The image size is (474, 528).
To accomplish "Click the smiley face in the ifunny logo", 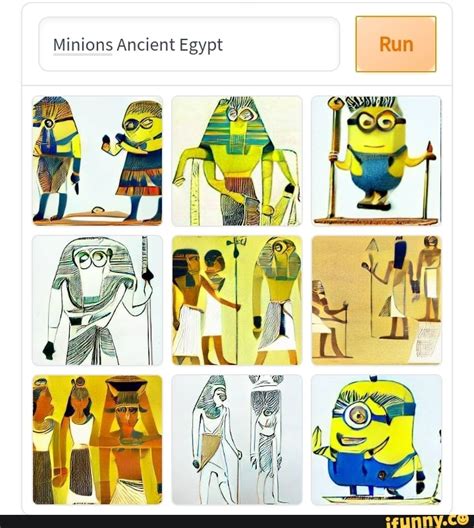I will click(463, 519).
